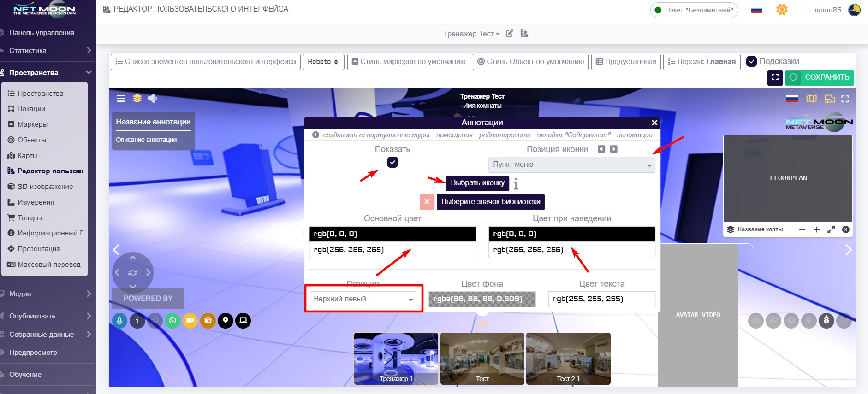The height and width of the screenshot is (394, 868).
Task: Open the Roboto font dropdown
Action: [x=323, y=62]
